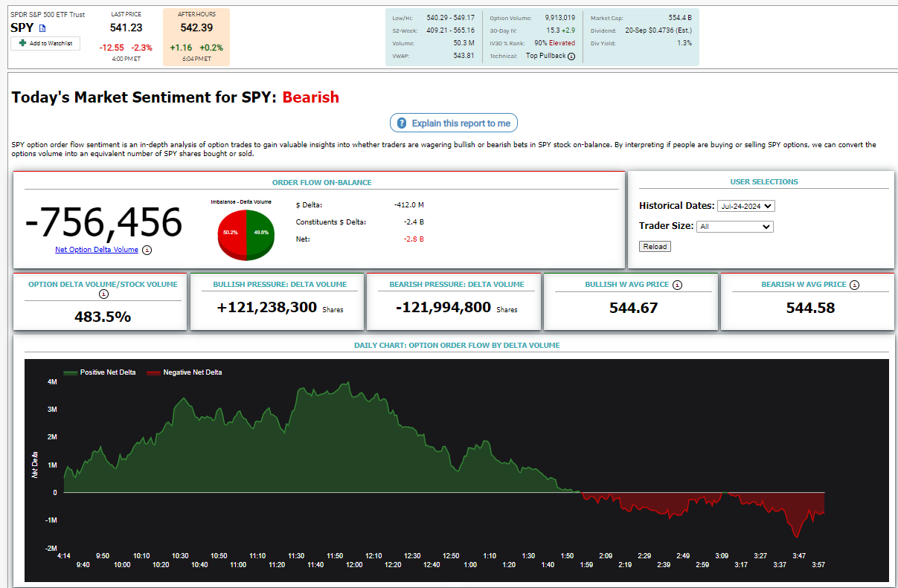Click the Low/Hi range 540.29 - 549.17
Viewport: 898px width, 588px height.
point(450,17)
